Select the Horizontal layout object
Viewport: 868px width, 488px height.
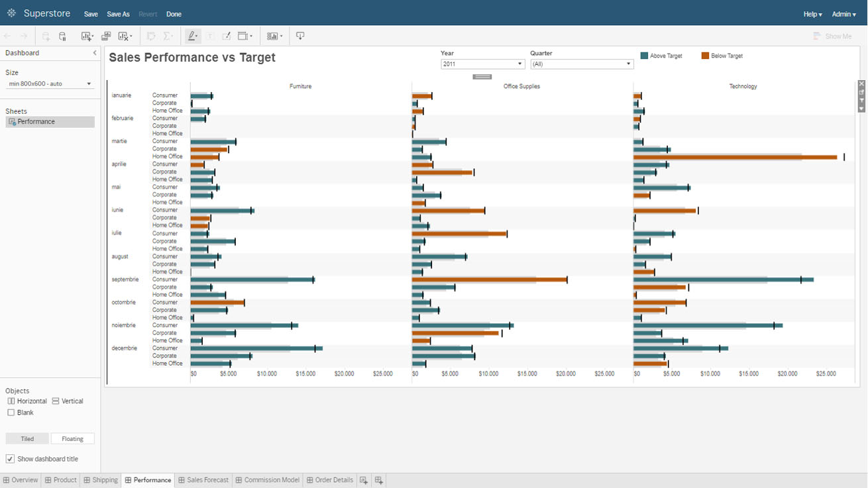27,401
